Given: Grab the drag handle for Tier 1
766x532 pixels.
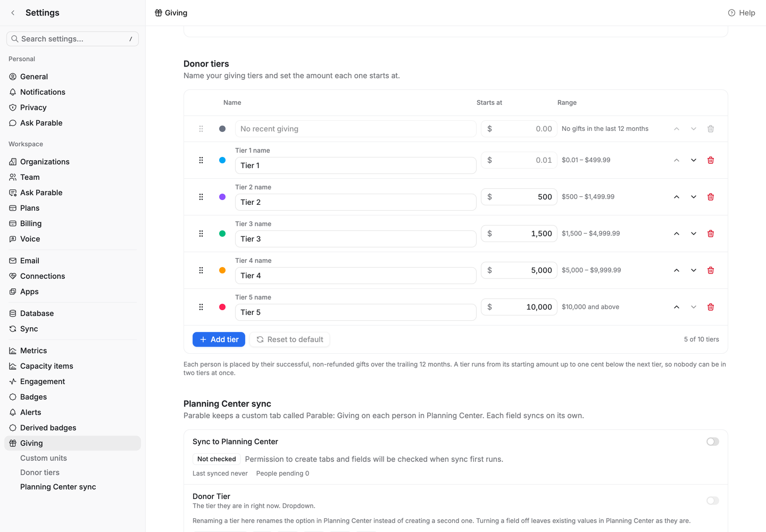Looking at the screenshot, I should pyautogui.click(x=201, y=160).
